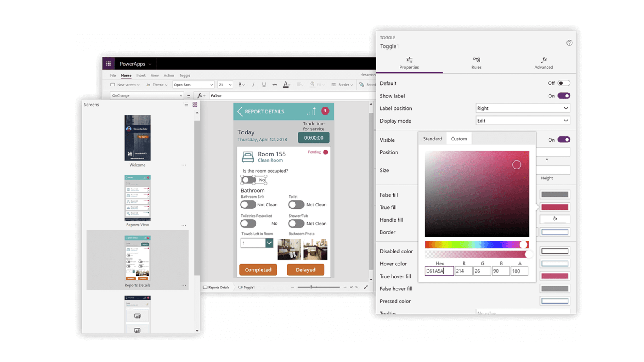The image size is (644, 362).
Task: Open the Action menu tab
Action: (169, 76)
